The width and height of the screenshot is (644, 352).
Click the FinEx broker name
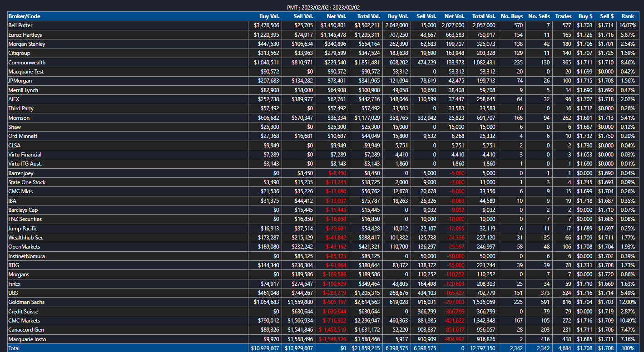click(x=15, y=284)
